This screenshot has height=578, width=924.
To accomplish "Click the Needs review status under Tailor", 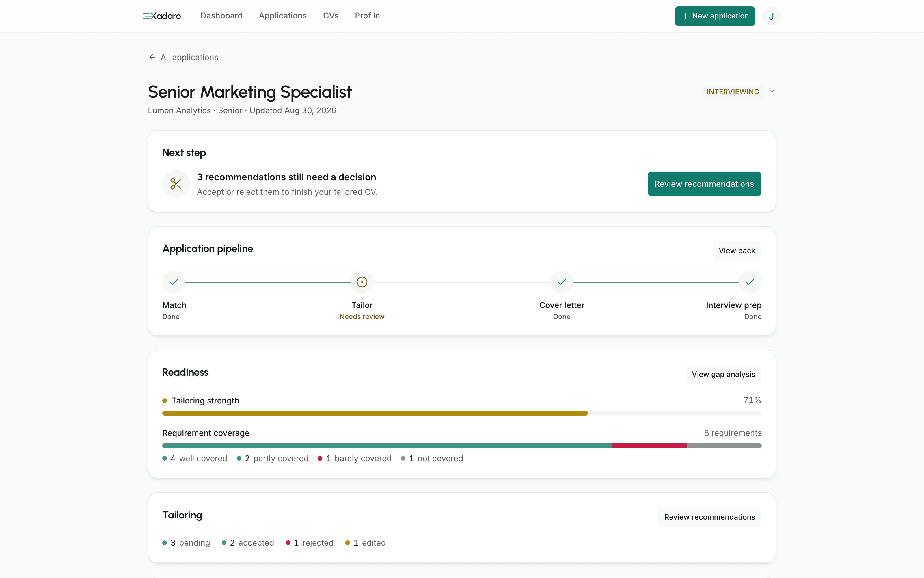I will [x=362, y=316].
